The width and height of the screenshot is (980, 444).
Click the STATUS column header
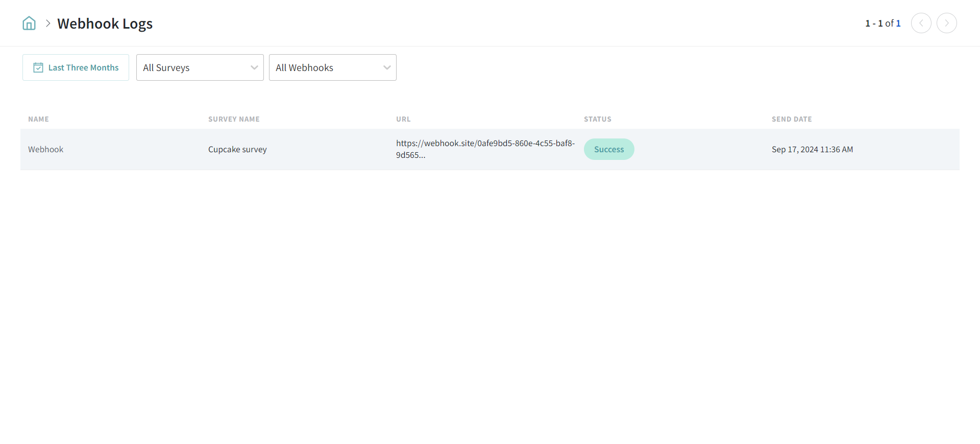coord(597,119)
